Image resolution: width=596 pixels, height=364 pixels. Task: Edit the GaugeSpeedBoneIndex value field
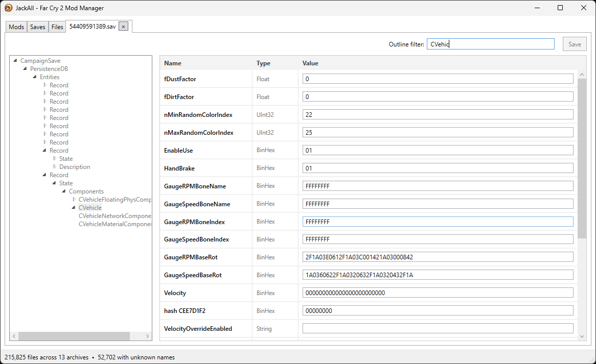(x=438, y=239)
